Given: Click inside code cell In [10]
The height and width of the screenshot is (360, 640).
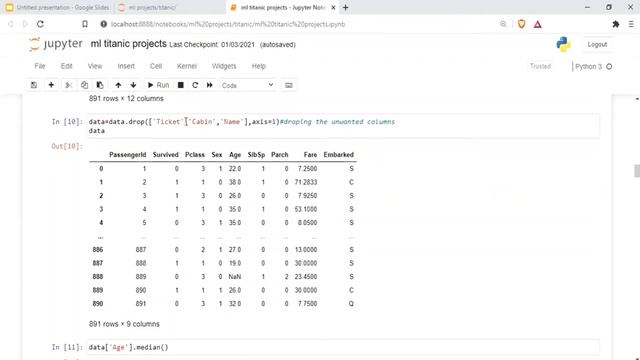Looking at the screenshot, I should 344,126.
